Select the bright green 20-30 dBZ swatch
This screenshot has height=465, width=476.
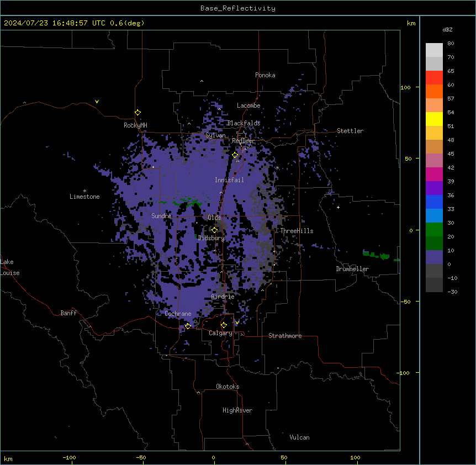(434, 230)
